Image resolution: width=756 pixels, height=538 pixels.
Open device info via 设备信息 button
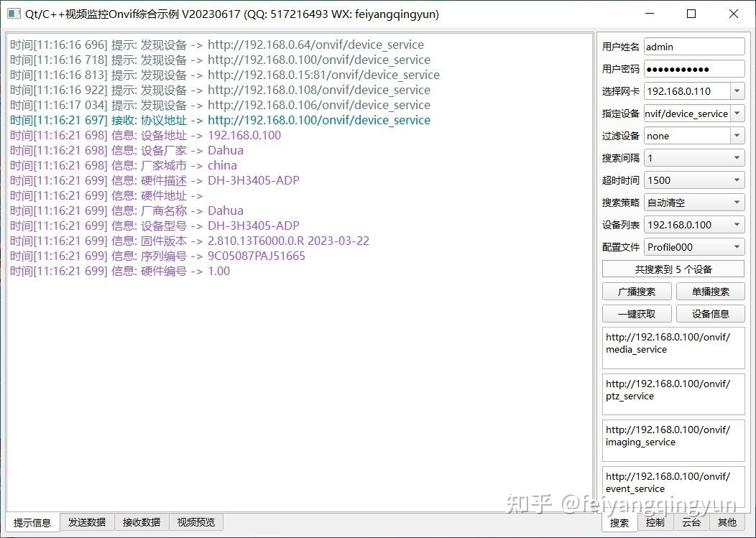coord(710,313)
